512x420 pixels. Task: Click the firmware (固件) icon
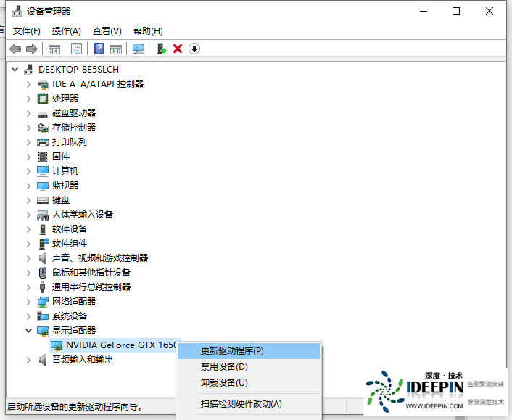43,157
